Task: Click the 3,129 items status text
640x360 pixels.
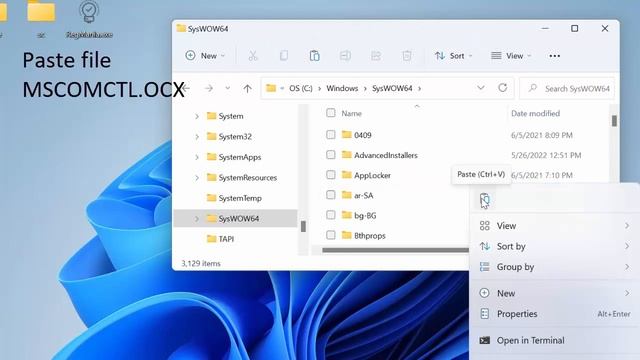Action: click(x=201, y=263)
